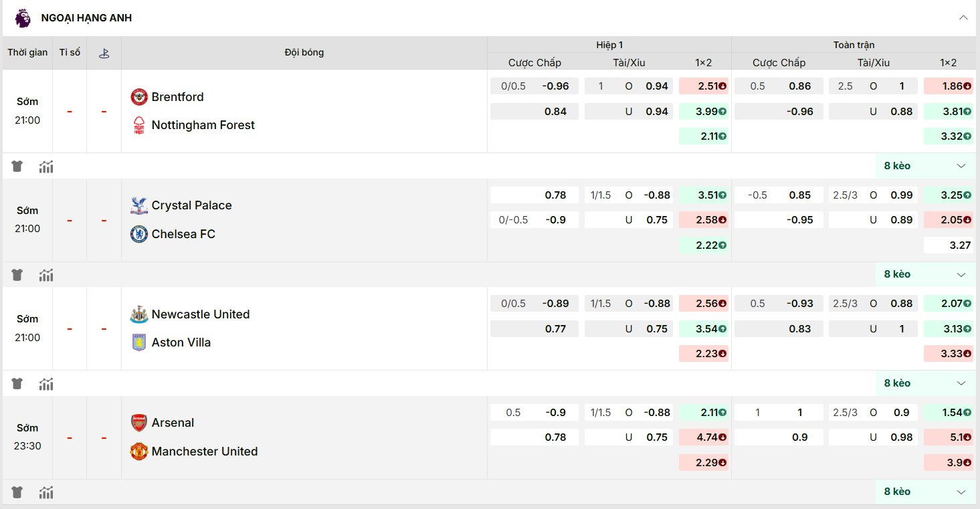Select Chelsea full-match win odds 2.05
The image size is (980, 509).
pos(948,220)
